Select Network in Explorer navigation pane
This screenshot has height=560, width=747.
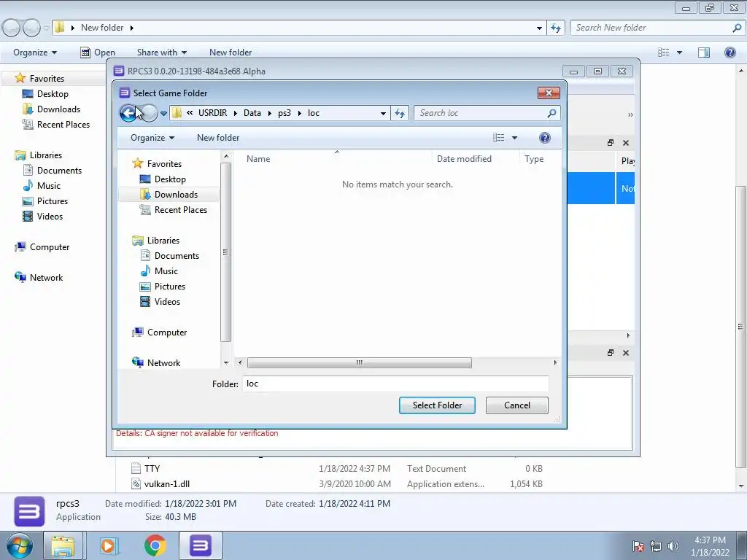point(46,278)
